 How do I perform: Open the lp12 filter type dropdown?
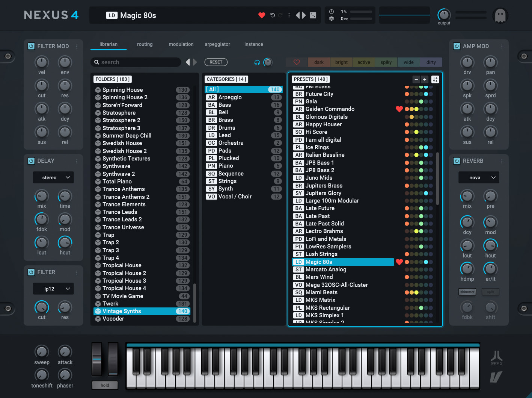pyautogui.click(x=53, y=289)
